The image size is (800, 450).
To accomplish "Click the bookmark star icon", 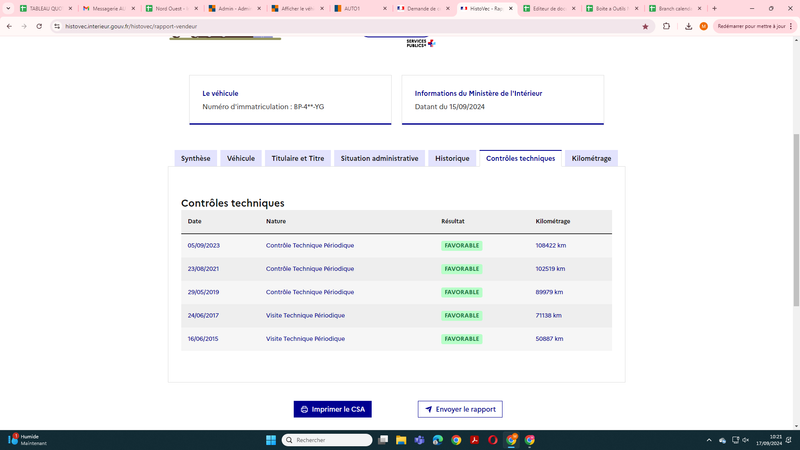I will 645,26.
